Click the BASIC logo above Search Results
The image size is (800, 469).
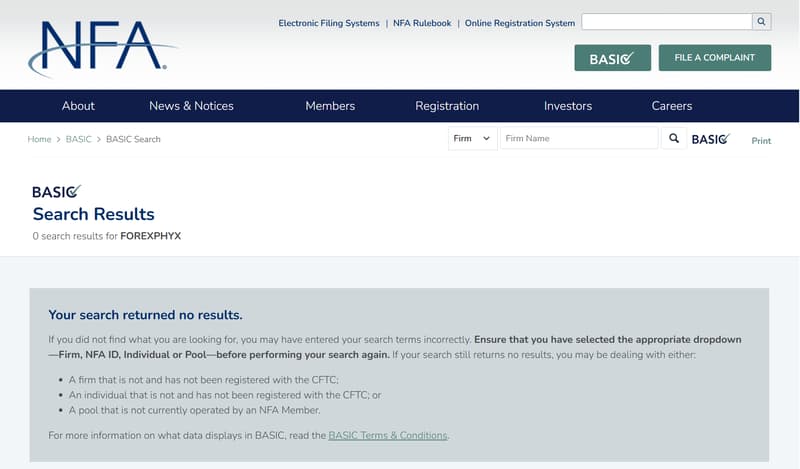56,192
